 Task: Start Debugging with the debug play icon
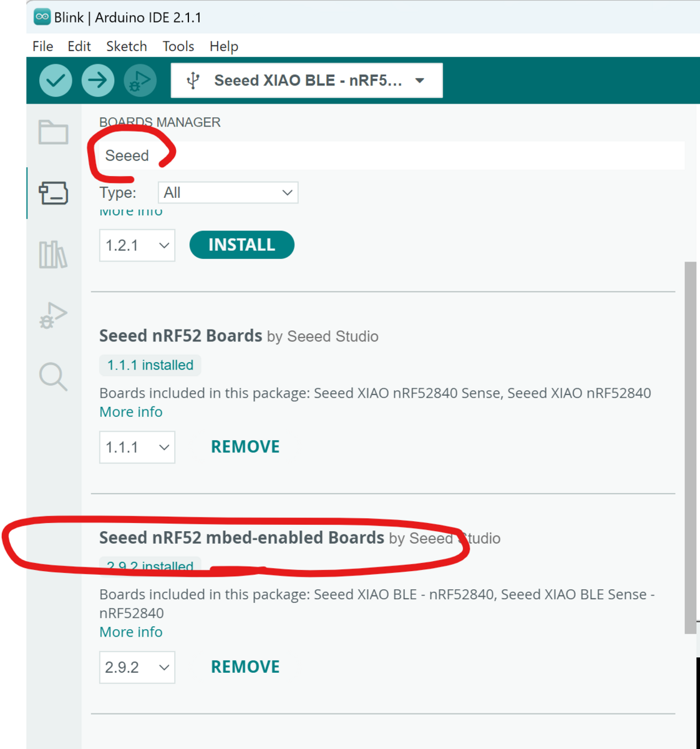click(x=140, y=81)
